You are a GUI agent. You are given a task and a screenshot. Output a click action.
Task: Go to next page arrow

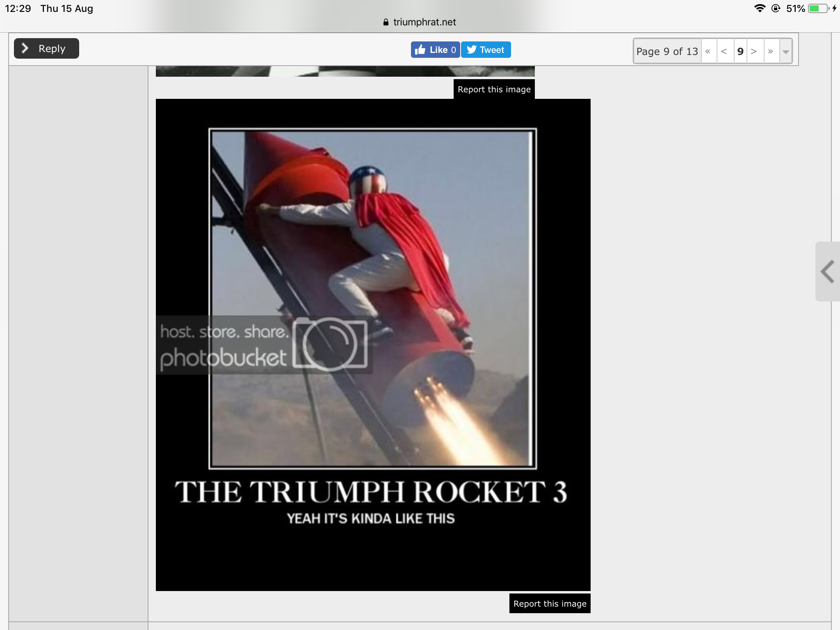coord(755,51)
